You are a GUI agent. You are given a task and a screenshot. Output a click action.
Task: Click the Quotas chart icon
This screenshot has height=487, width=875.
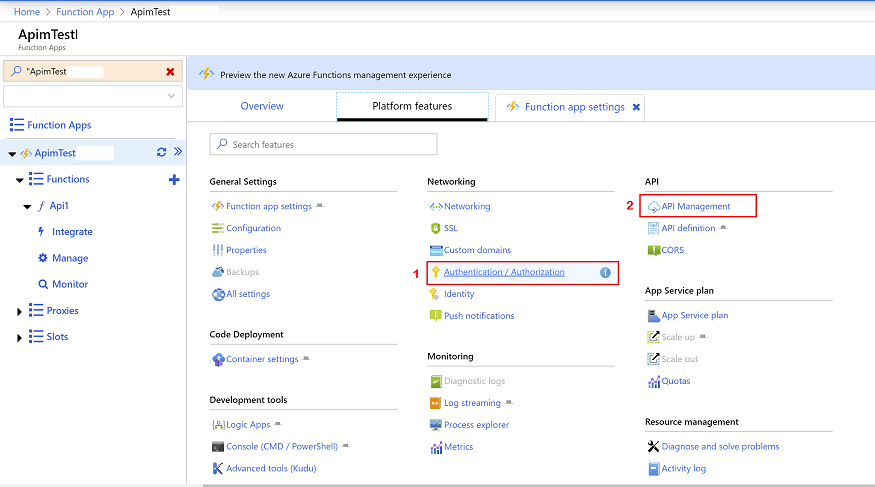click(653, 382)
